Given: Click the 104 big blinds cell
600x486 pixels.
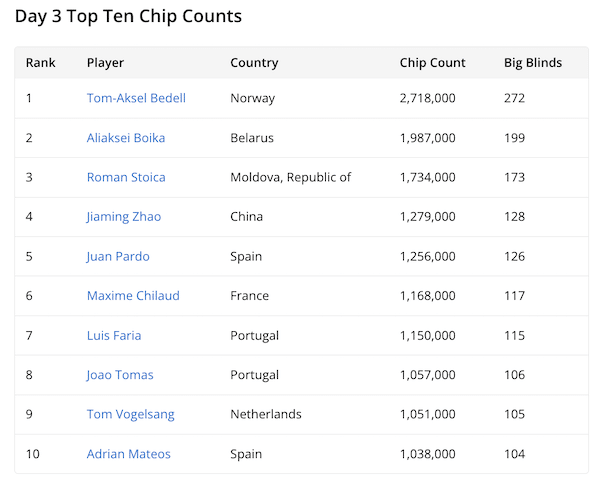Looking at the screenshot, I should [x=515, y=454].
